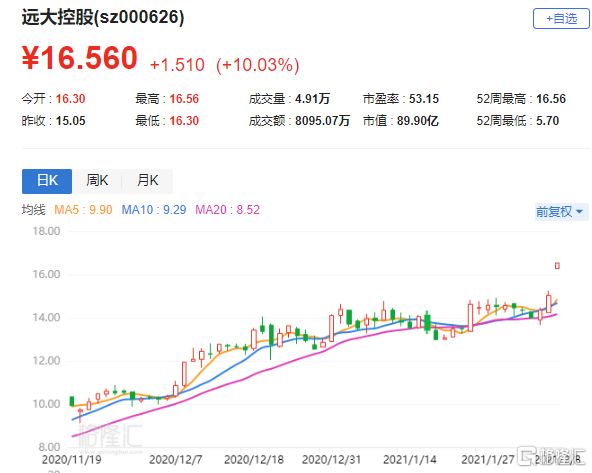Select stock title 远大控股(sz000626)

[x=103, y=17]
